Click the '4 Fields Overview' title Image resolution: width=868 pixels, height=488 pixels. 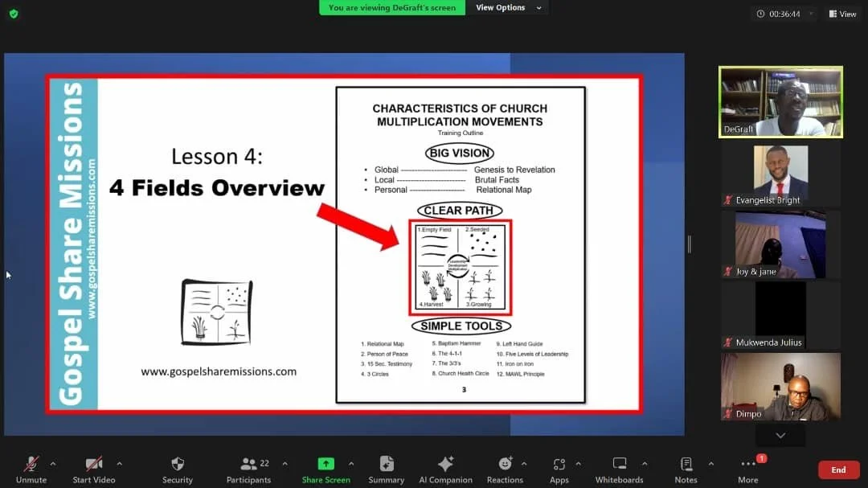pyautogui.click(x=217, y=188)
